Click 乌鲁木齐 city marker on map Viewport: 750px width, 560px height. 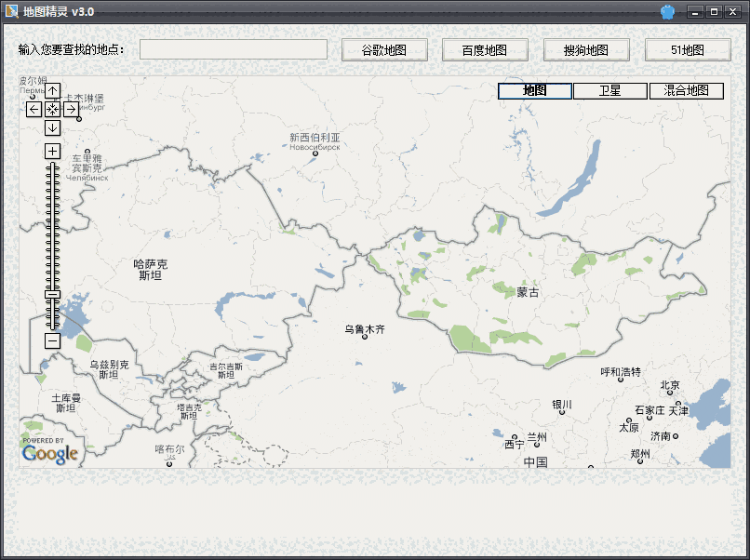click(x=365, y=336)
